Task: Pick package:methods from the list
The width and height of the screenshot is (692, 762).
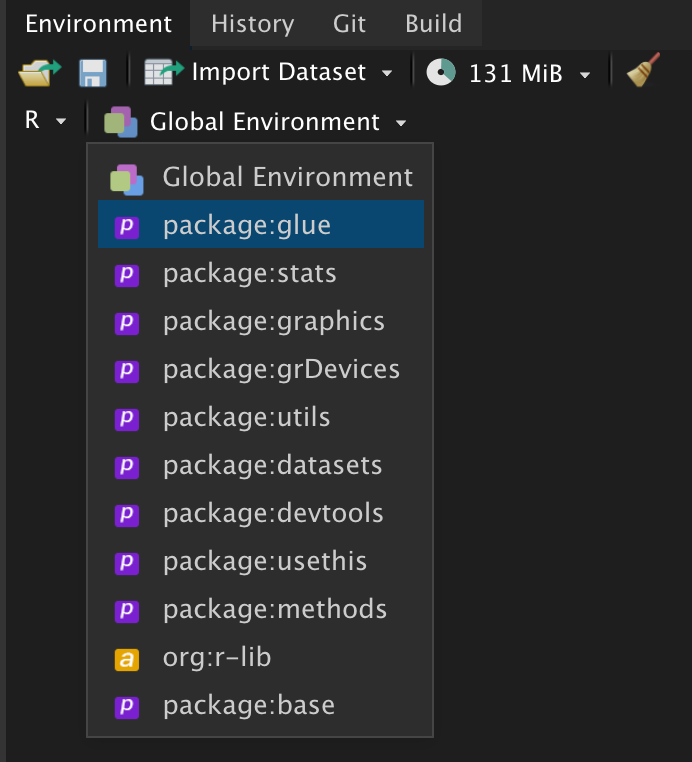Action: [261, 609]
